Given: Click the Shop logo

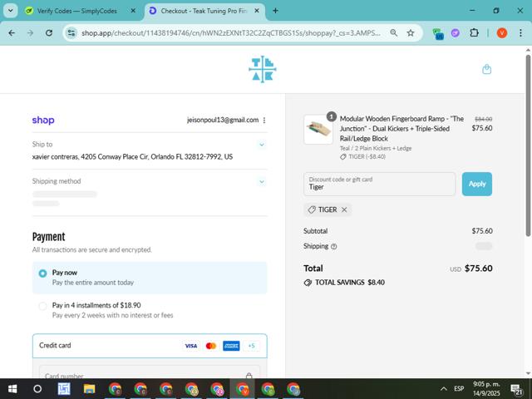Looking at the screenshot, I should coord(43,120).
